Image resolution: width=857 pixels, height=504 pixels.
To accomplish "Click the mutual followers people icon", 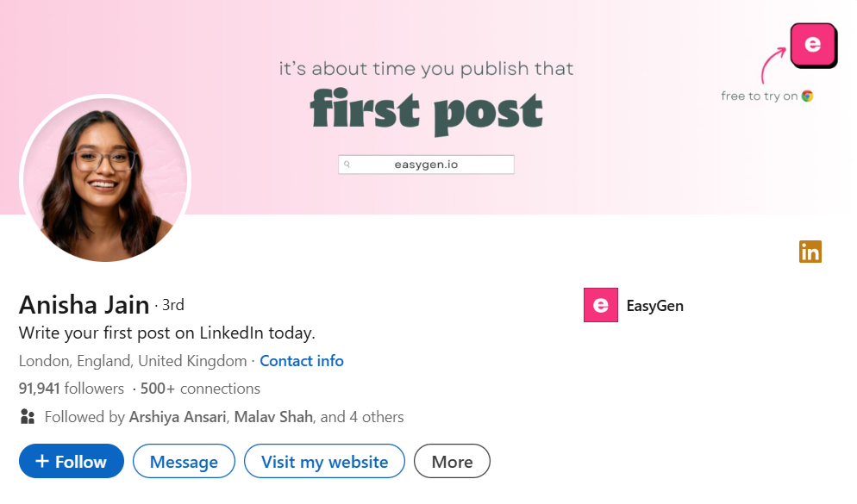I will pyautogui.click(x=28, y=417).
